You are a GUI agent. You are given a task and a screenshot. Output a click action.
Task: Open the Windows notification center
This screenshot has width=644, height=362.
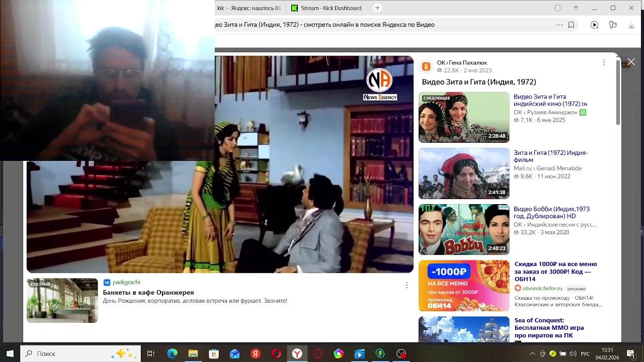[x=630, y=353]
